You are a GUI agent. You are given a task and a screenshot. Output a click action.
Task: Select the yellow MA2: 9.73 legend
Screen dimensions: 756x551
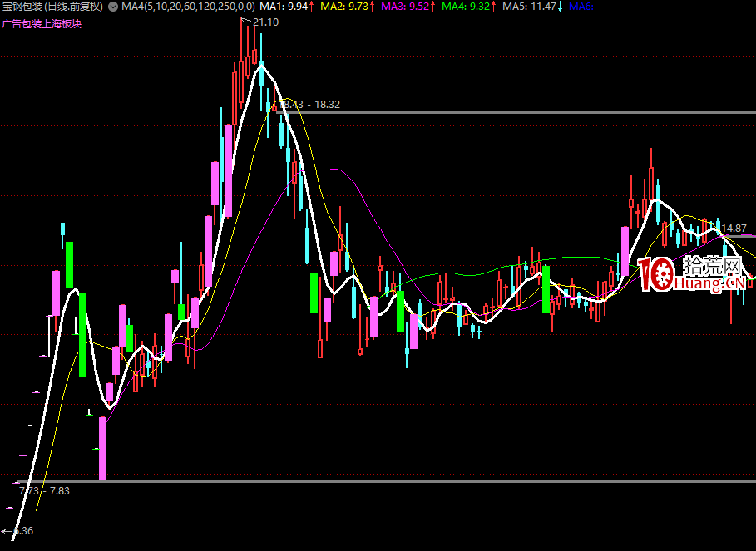[347, 7]
